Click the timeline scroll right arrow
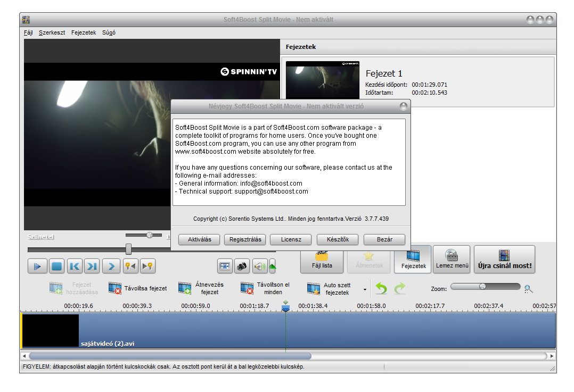 click(552, 356)
